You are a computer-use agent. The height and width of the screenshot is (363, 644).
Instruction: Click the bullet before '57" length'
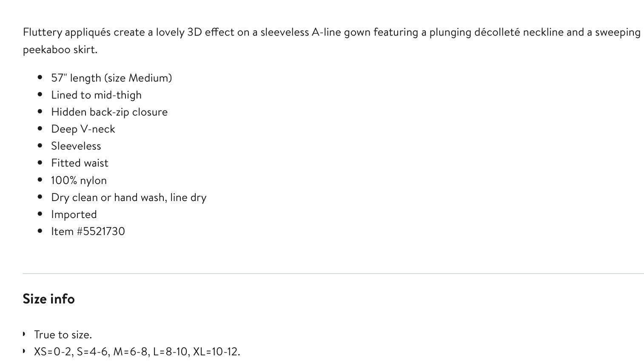[40, 77]
